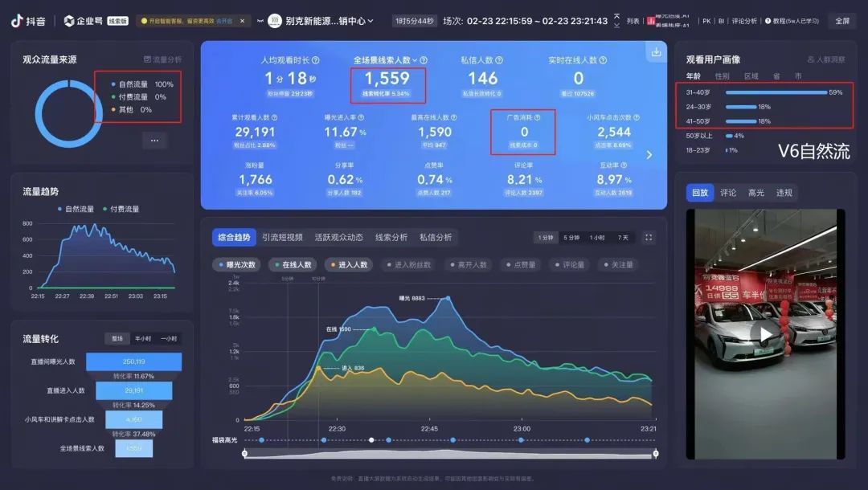Enable 关注量 series chip

click(618, 265)
